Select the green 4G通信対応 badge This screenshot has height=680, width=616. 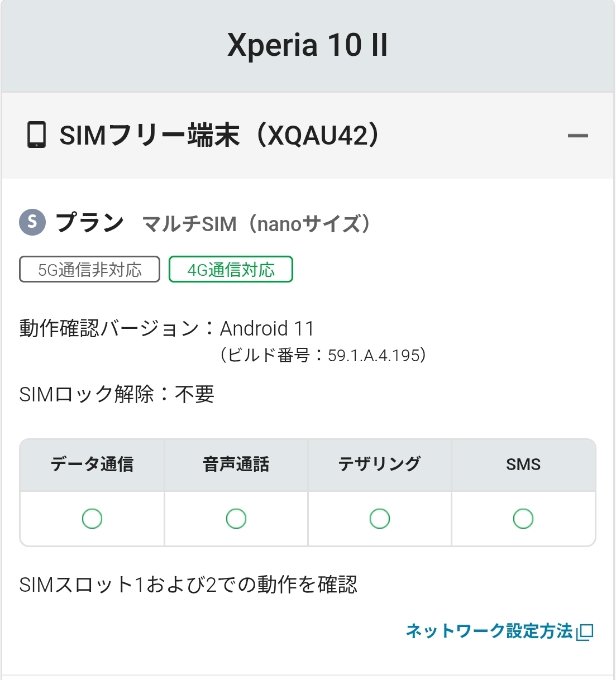231,270
